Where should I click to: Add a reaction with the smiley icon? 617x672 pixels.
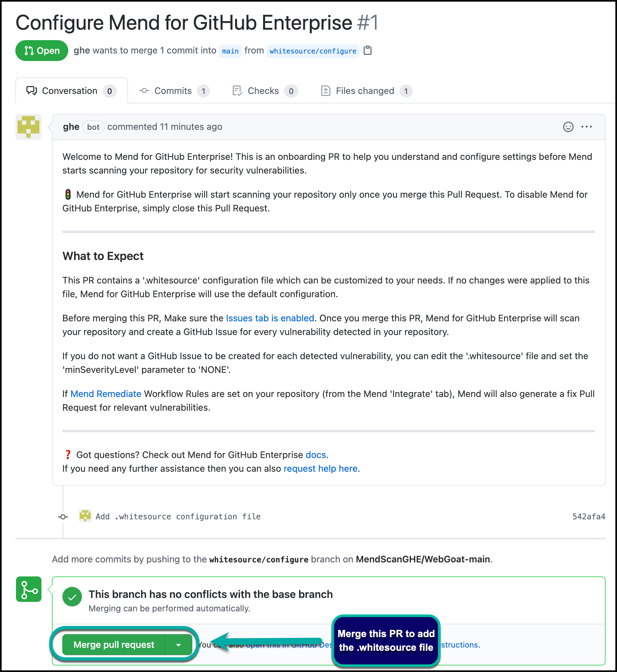pos(568,127)
